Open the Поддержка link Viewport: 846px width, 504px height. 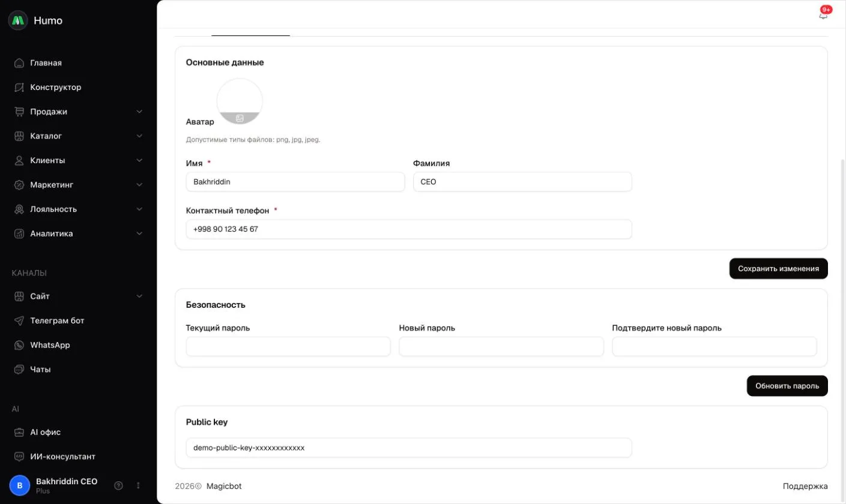coord(805,486)
